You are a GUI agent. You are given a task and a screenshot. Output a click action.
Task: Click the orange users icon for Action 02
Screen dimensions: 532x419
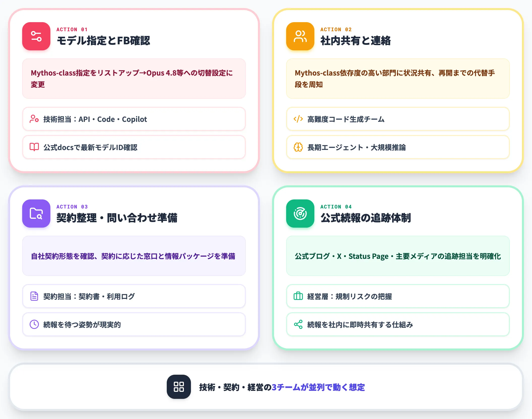[300, 36]
